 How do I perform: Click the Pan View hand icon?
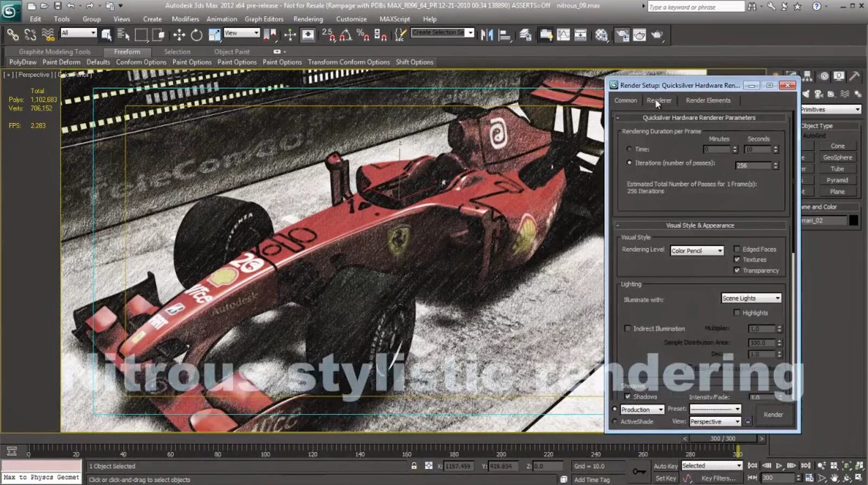click(834, 478)
